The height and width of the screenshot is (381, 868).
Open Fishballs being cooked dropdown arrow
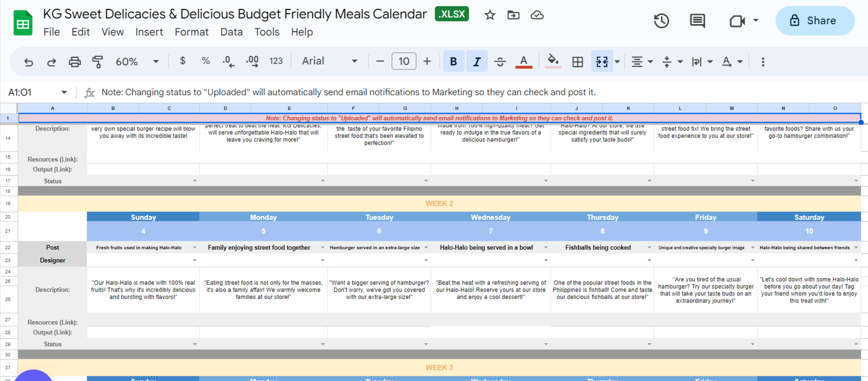click(x=649, y=247)
